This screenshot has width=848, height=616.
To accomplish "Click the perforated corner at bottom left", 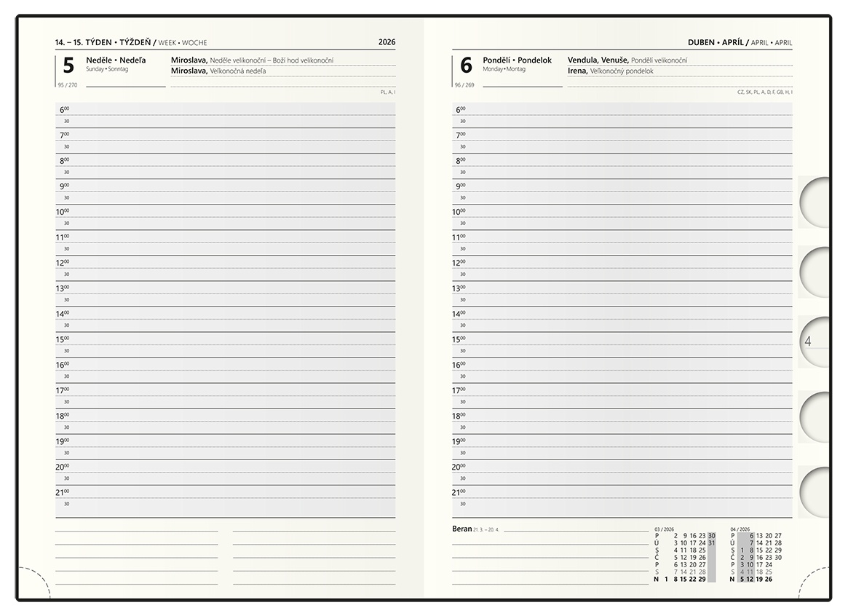I will (33, 583).
